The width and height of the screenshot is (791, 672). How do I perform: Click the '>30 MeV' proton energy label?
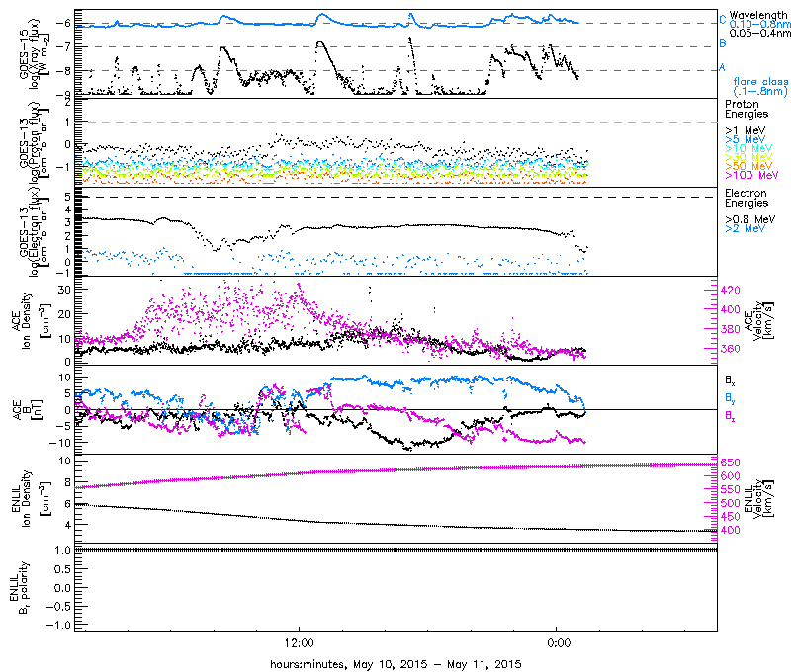748,158
